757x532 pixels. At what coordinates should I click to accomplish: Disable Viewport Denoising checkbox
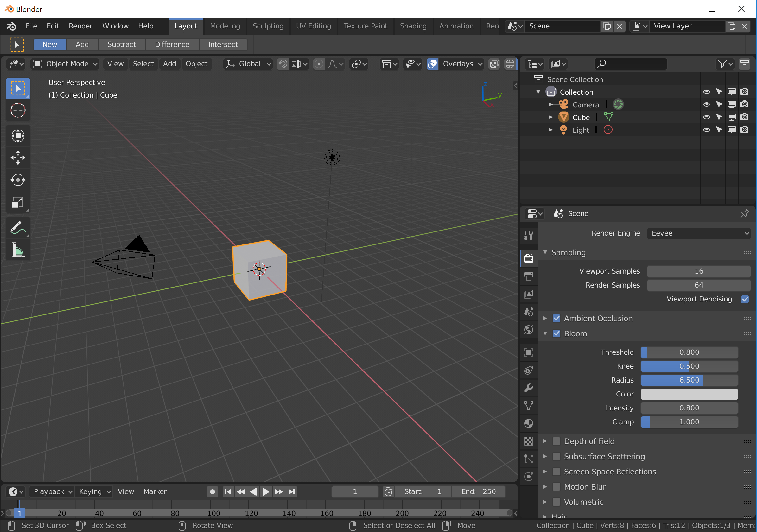point(745,299)
